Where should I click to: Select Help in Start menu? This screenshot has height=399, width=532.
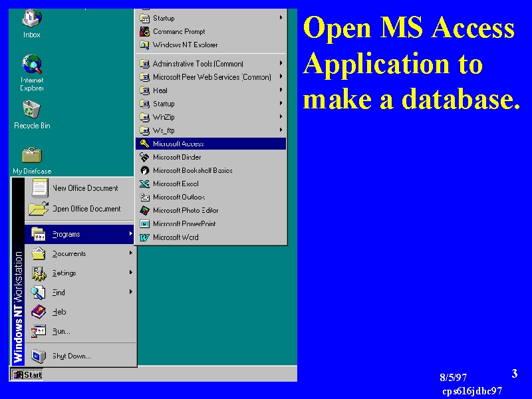80,312
